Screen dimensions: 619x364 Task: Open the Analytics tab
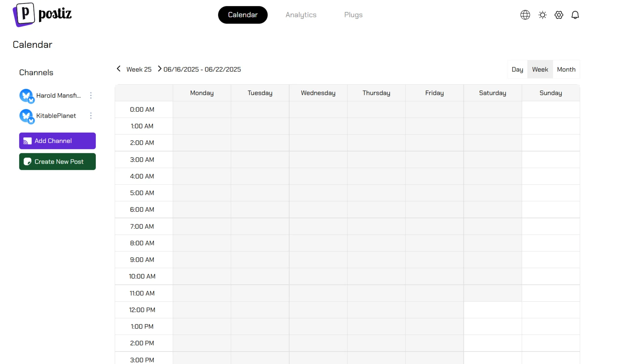[301, 15]
